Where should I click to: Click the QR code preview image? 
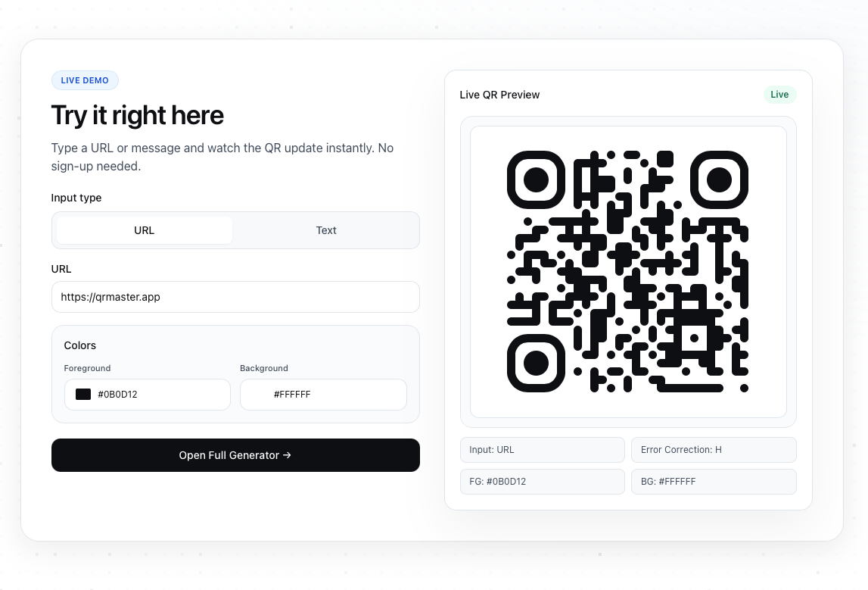click(628, 271)
